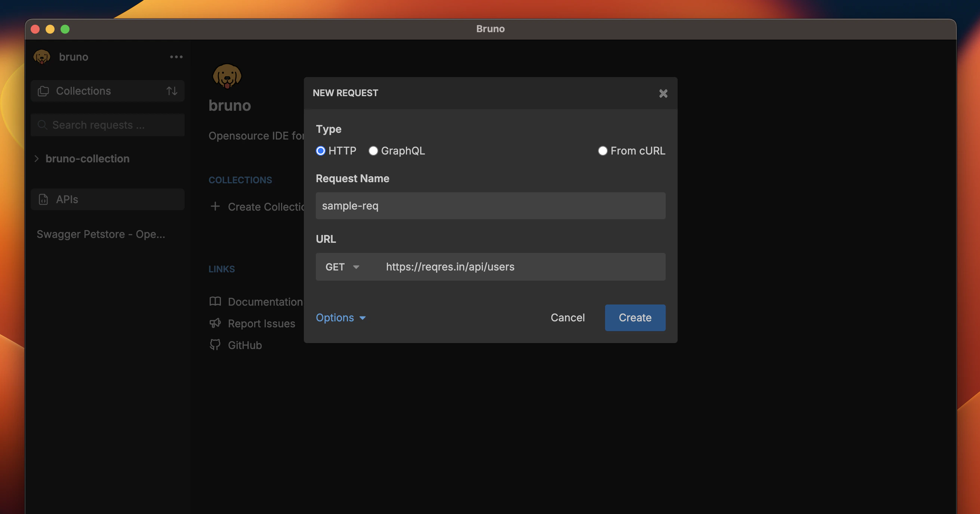Open the GitHub icon link
Viewport: 980px width, 514px height.
click(x=215, y=344)
